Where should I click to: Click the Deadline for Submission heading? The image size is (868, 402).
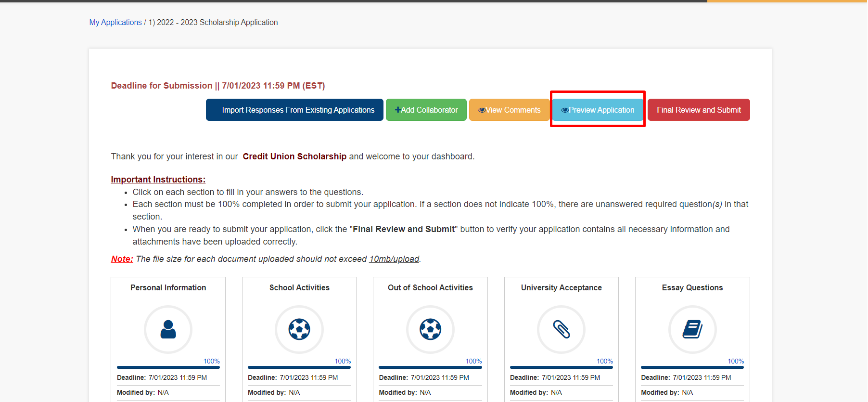pos(218,86)
